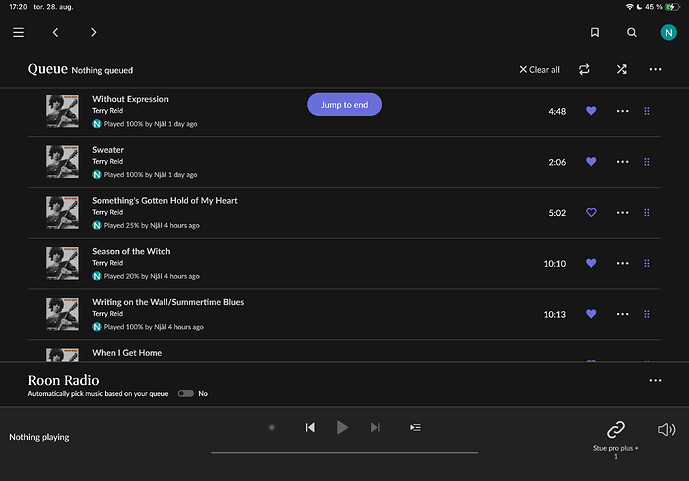Viewport: 689px width, 481px height.
Task: Toggle heart on Season of the Witch
Action: click(x=591, y=263)
